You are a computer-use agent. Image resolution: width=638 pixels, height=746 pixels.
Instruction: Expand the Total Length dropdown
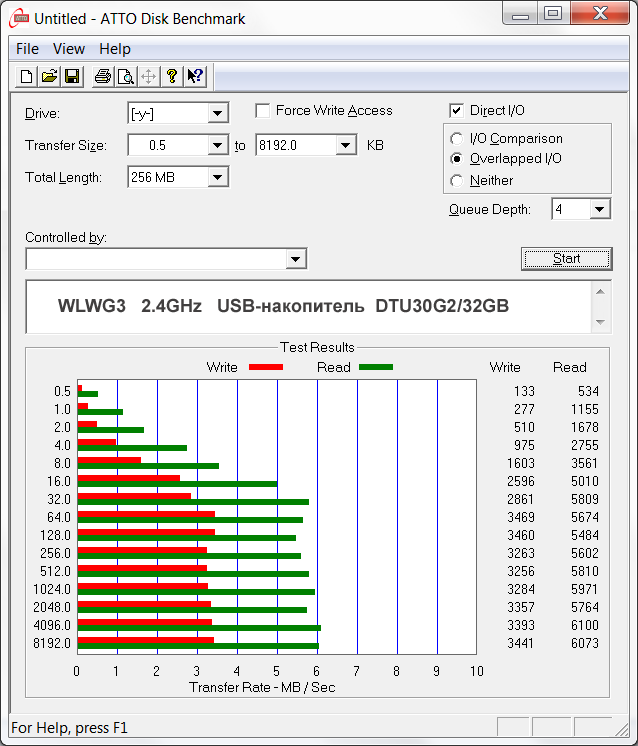pos(218,178)
